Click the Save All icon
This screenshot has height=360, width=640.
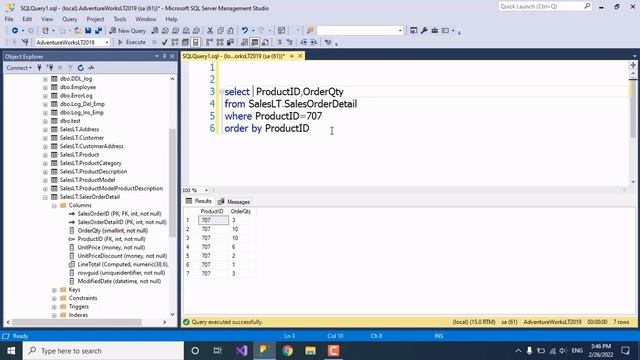click(x=98, y=31)
